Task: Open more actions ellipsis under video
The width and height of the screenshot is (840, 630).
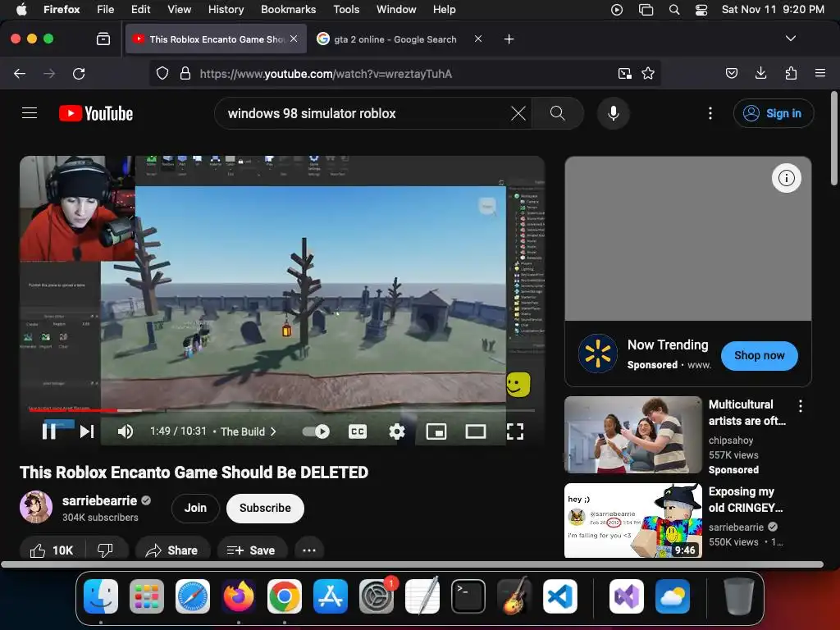Action: 309,550
